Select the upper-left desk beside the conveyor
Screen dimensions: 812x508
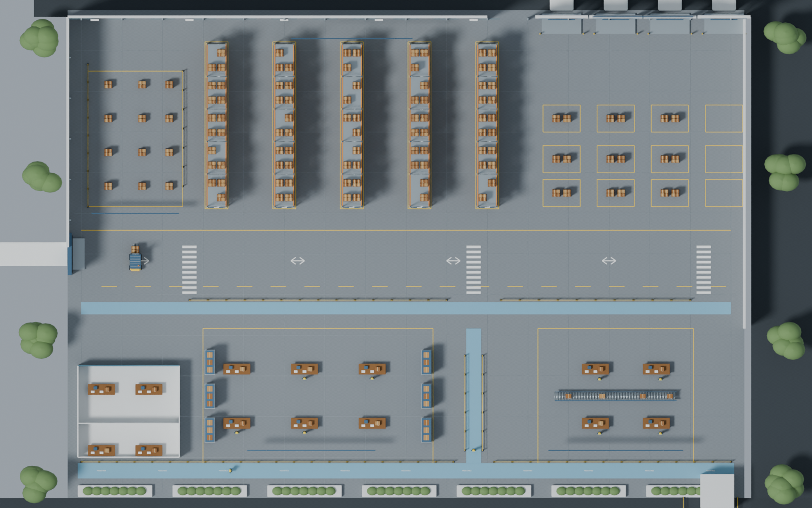(595, 369)
